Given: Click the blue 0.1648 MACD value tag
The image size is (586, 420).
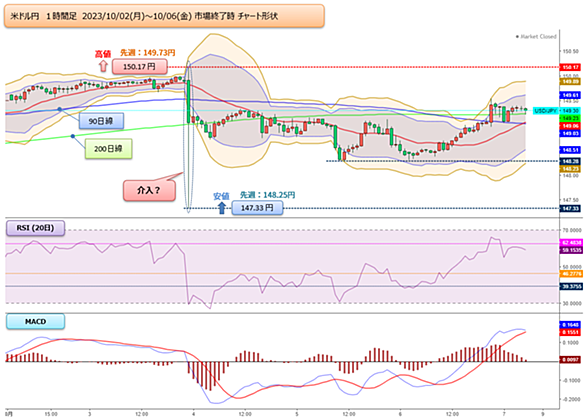Looking at the screenshot, I should 570,325.
